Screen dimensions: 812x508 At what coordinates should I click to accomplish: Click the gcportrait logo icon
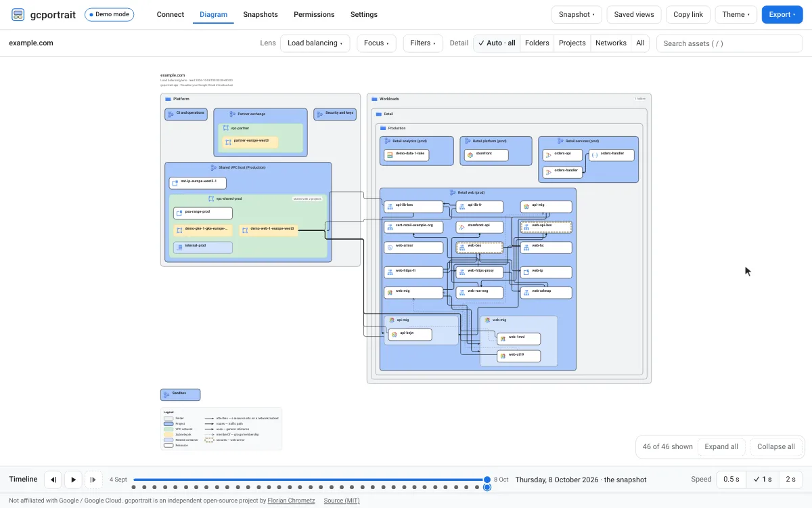tap(18, 14)
